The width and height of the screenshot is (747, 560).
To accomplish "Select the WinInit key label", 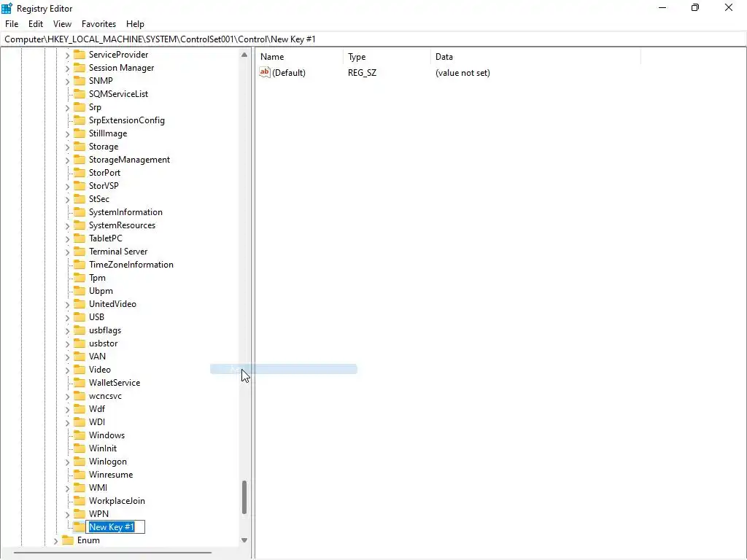I will click(x=102, y=448).
